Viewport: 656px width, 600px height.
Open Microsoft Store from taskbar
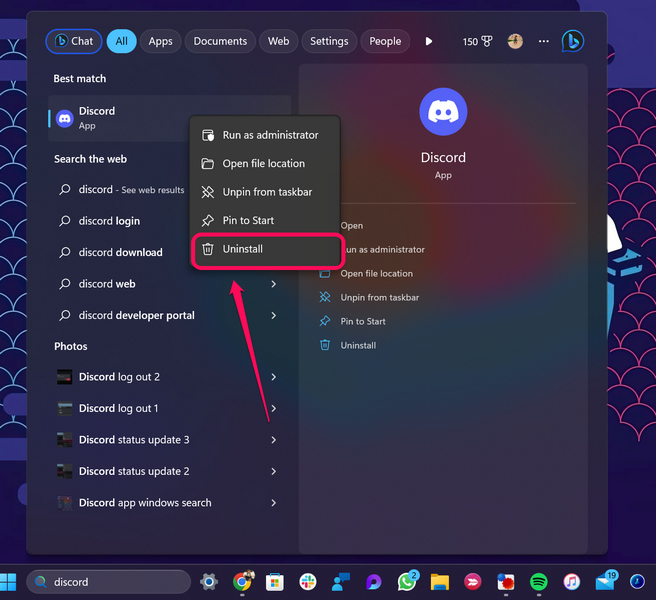click(x=275, y=581)
